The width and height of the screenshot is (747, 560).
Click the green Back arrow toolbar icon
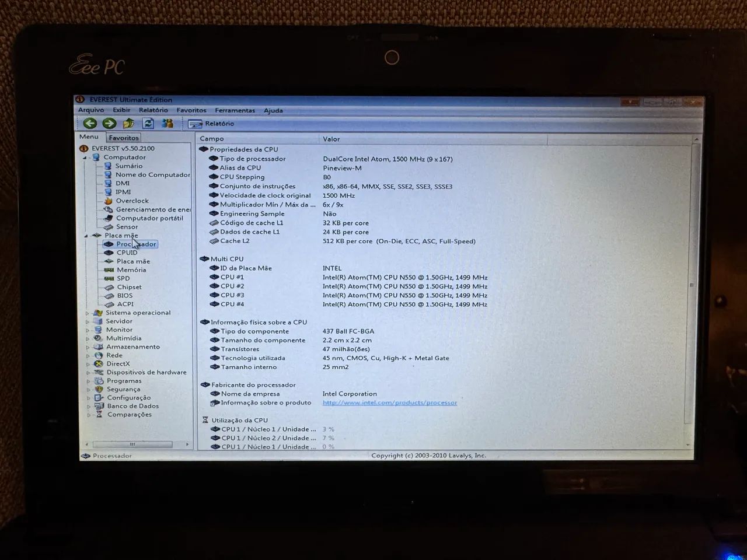(x=90, y=123)
